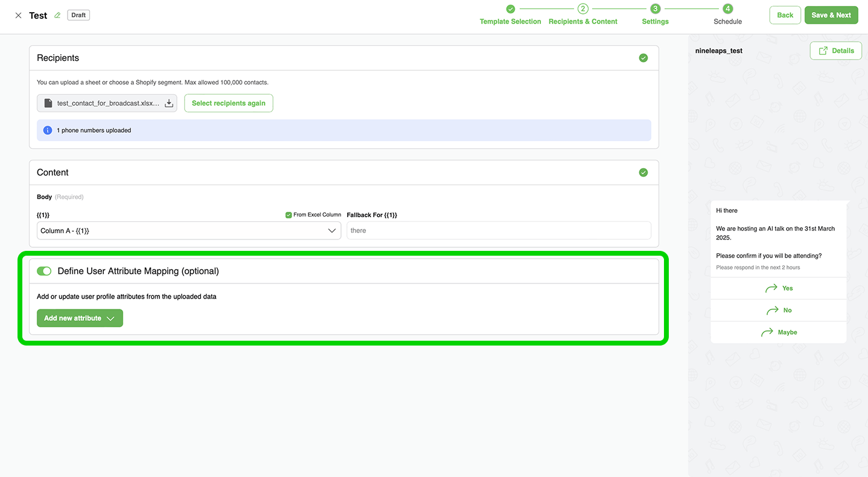The width and height of the screenshot is (868, 477).
Task: Click the Fallback For {{1}} input field
Action: [x=499, y=231]
